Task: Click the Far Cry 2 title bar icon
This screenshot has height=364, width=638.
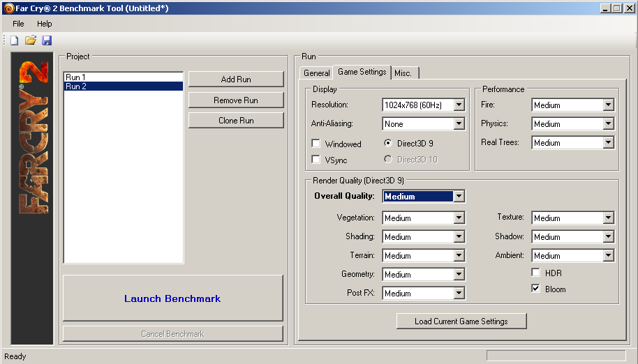Action: tap(9, 8)
